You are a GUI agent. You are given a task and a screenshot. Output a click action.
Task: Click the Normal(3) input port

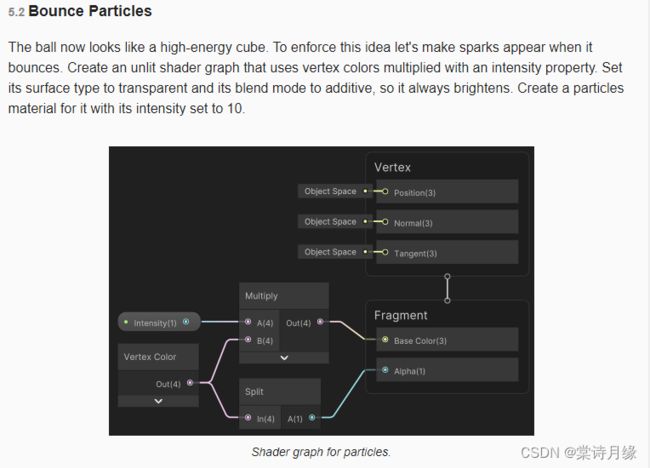click(x=385, y=222)
